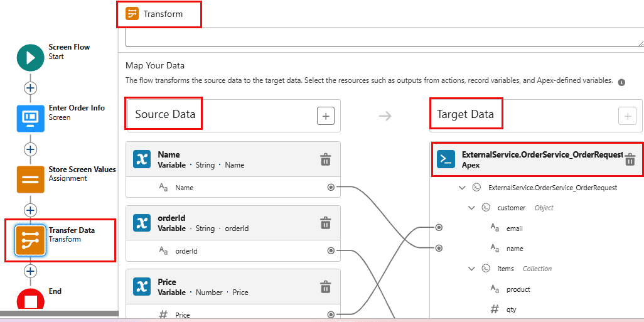Click the Map Your Data heading
The width and height of the screenshot is (644, 322).
pyautogui.click(x=155, y=66)
